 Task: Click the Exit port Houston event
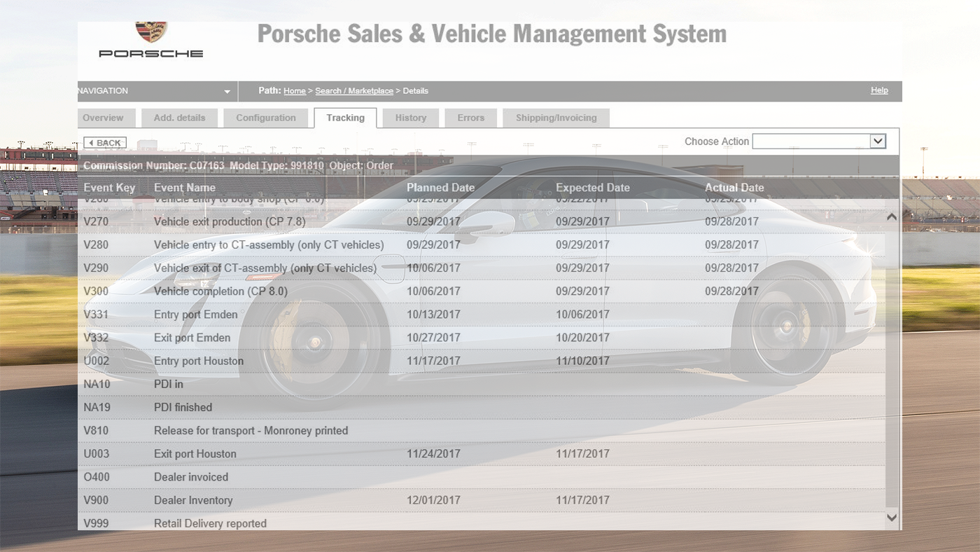[195, 454]
